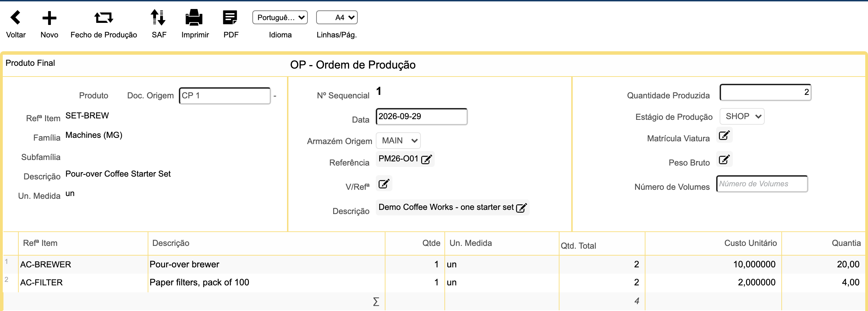Click the Número de Volumes input
Screen dimensions: 868x311
pos(762,184)
